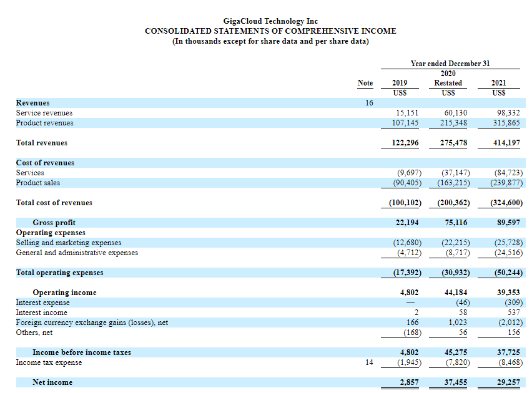Select value '45,275' for Income before taxes
This screenshot has width=532, height=393.
pos(456,352)
